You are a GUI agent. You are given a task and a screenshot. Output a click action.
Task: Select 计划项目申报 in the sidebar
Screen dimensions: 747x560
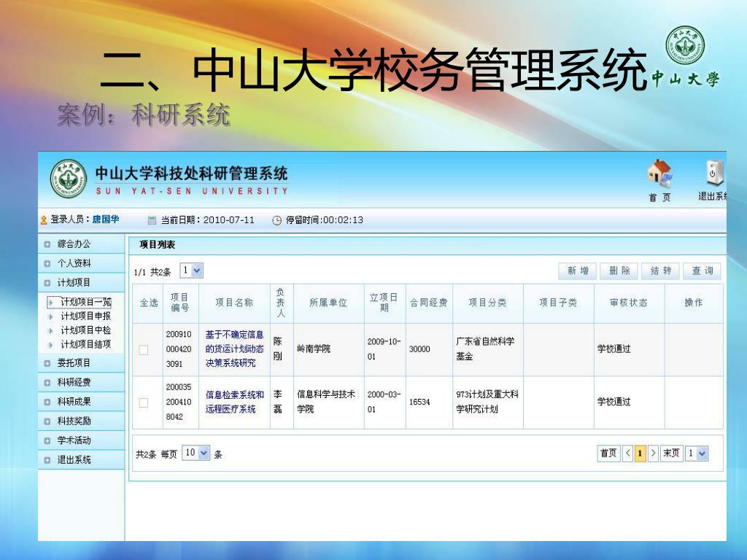click(x=86, y=316)
